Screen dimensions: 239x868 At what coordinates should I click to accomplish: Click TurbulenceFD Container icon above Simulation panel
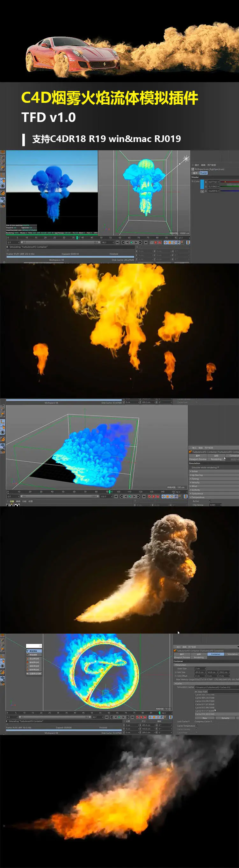pyautogui.click(x=190, y=452)
